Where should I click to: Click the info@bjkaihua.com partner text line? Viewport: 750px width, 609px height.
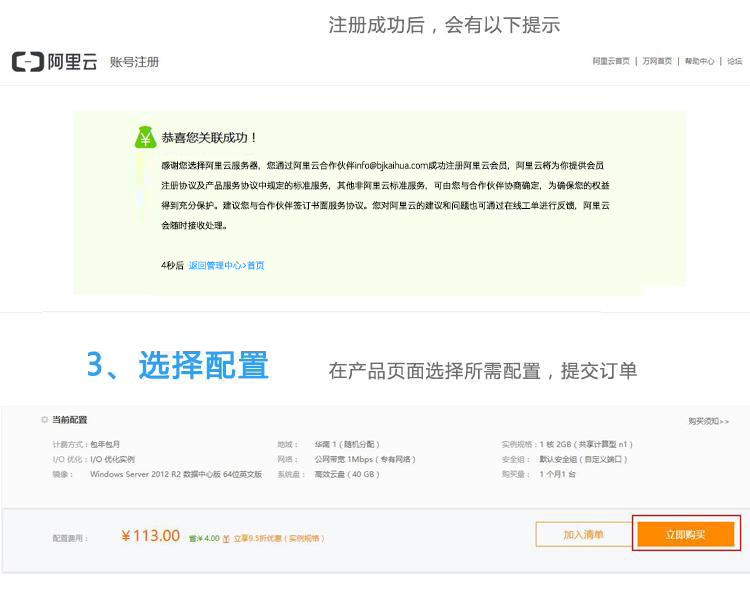coord(382,166)
